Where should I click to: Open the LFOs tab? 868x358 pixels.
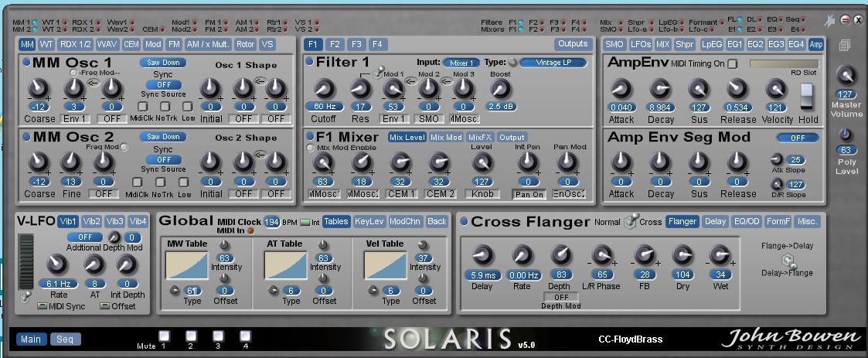point(641,44)
